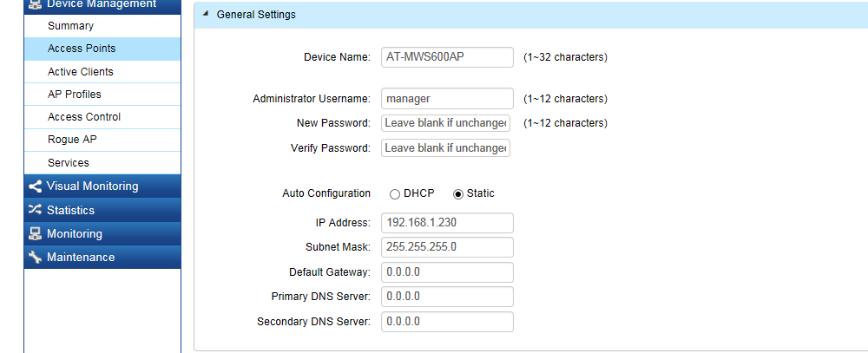Screen dimensions: 868x353
Task: Expand the Maintenance menu section
Action: click(102, 258)
